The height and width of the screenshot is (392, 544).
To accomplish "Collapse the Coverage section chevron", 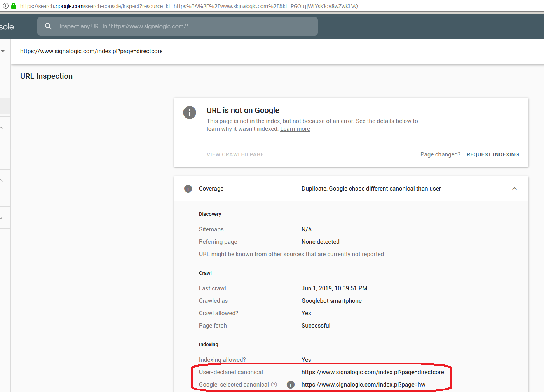I will 514,189.
